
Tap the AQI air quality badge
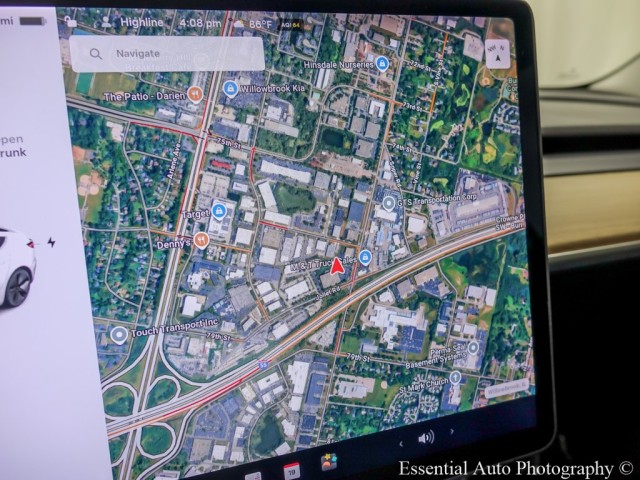tap(291, 25)
